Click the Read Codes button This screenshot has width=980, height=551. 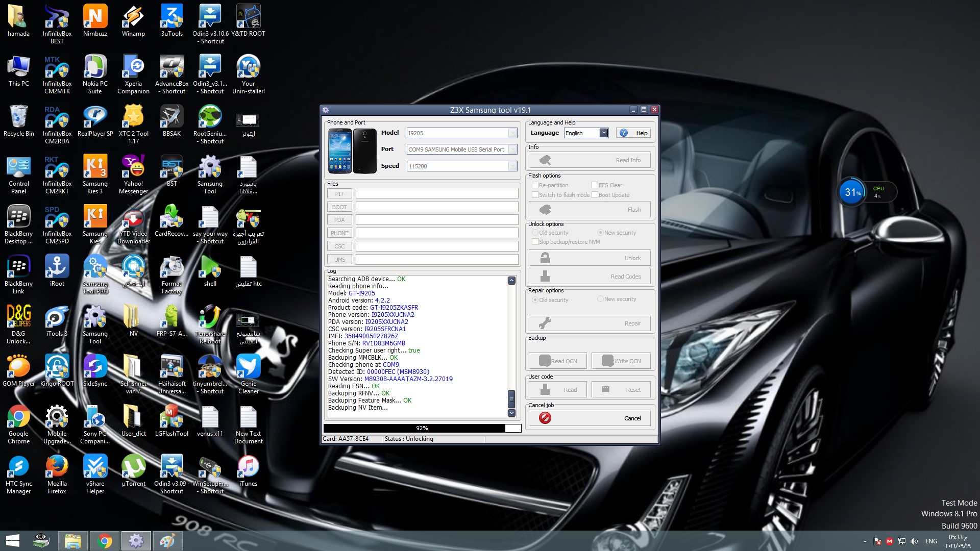590,277
